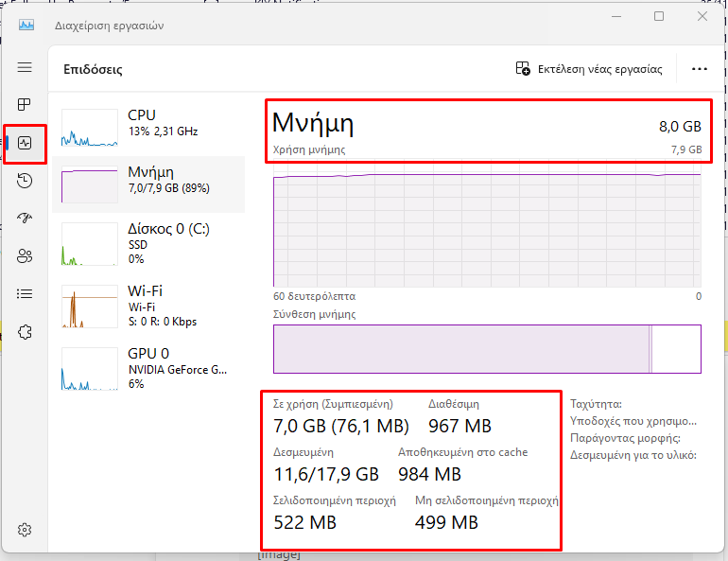
Task: Open the App history icon
Action: click(x=26, y=181)
